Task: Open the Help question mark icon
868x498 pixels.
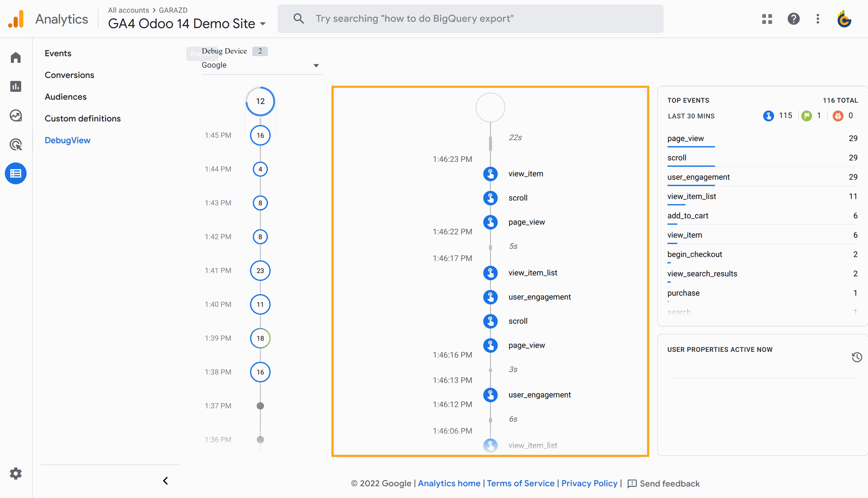Action: pos(793,19)
